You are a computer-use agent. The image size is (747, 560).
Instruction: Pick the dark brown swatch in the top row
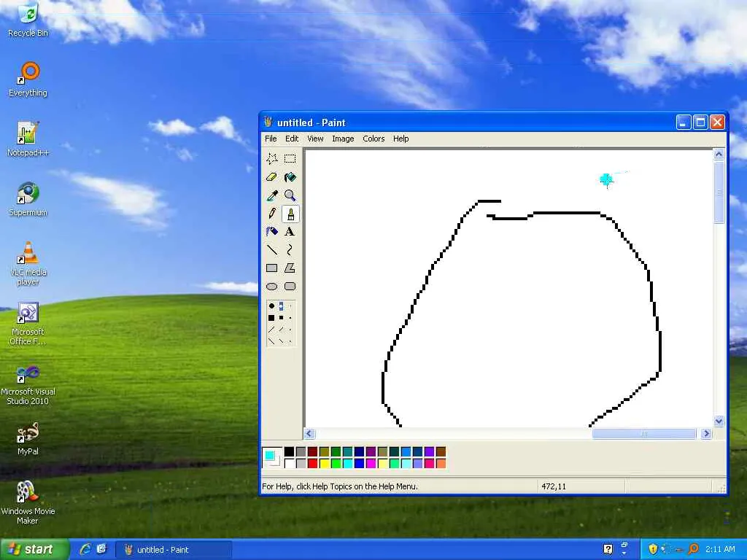(441, 451)
